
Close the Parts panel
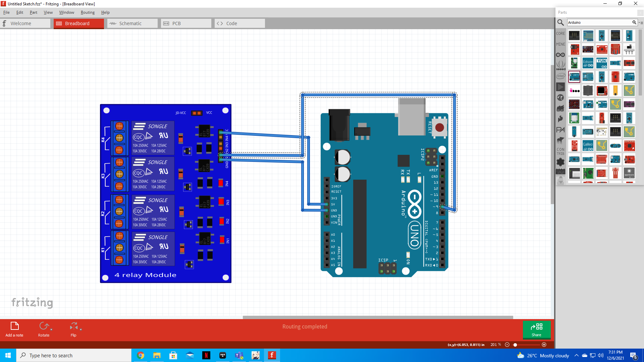640,13
